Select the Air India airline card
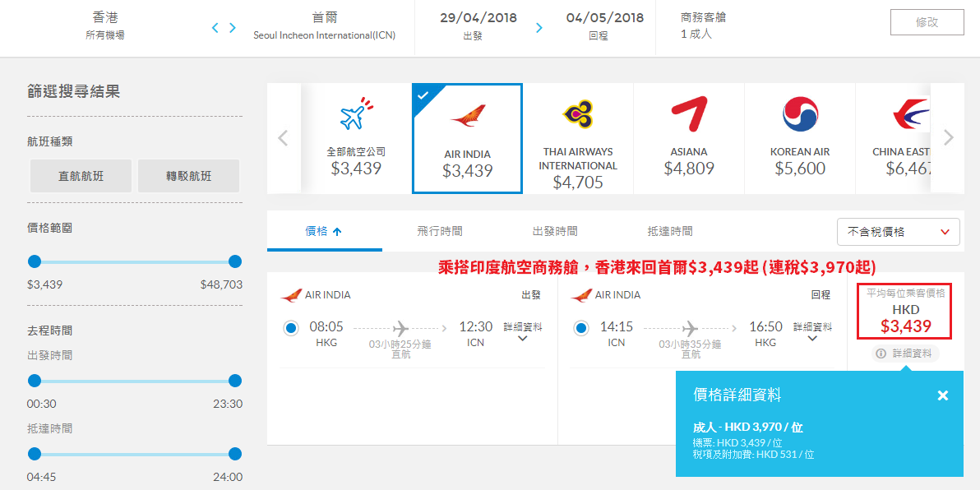The height and width of the screenshot is (490, 980). (x=467, y=139)
